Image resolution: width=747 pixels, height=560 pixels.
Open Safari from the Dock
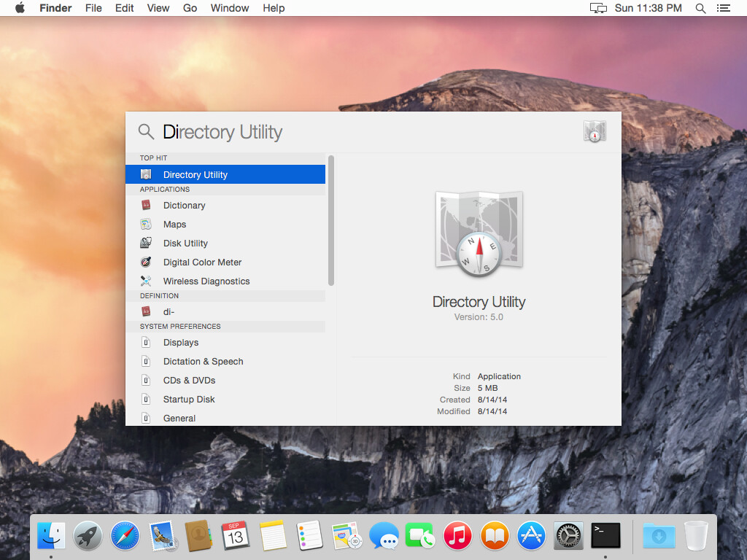coord(124,535)
